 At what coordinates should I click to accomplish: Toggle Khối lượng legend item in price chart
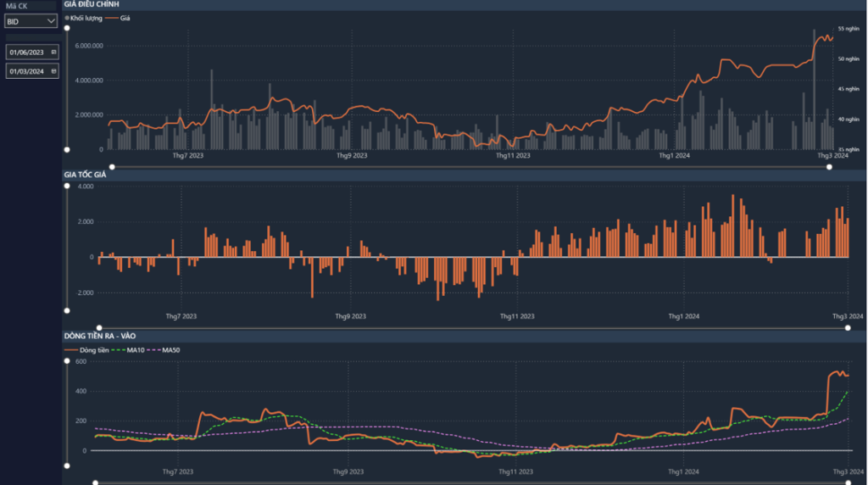tap(84, 17)
